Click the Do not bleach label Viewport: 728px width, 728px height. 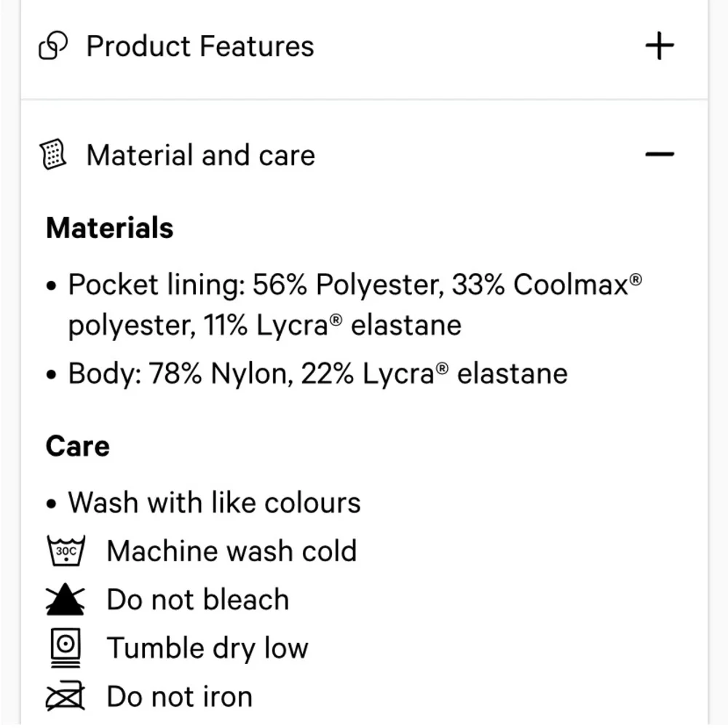pyautogui.click(x=198, y=600)
